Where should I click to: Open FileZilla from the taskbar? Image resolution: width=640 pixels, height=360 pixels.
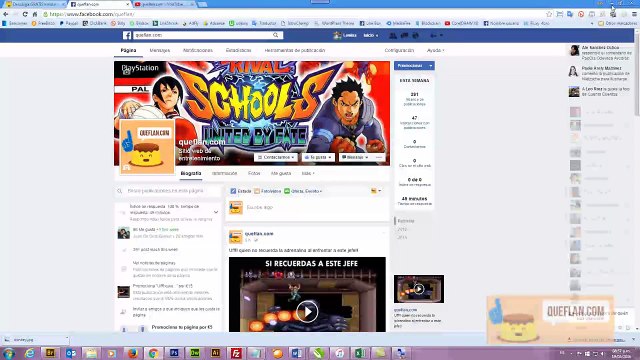point(236,353)
